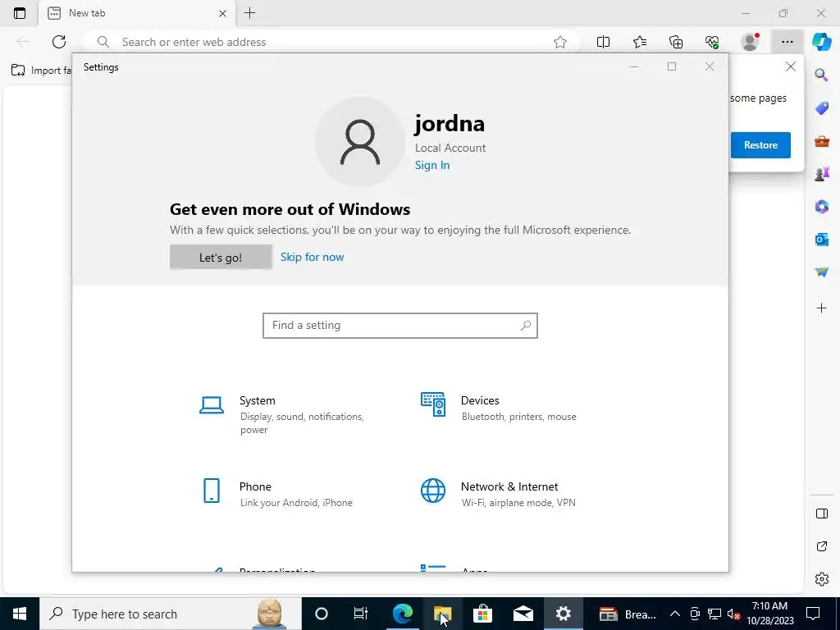Open split screen in Edge toolbar

[x=603, y=42]
